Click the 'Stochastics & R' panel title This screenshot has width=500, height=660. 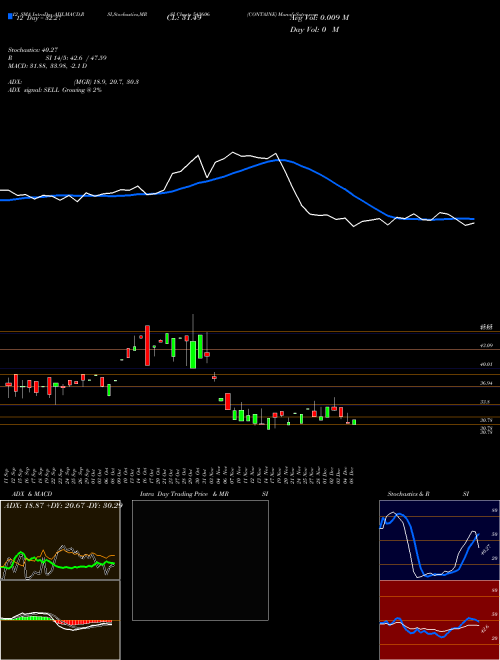(x=409, y=494)
